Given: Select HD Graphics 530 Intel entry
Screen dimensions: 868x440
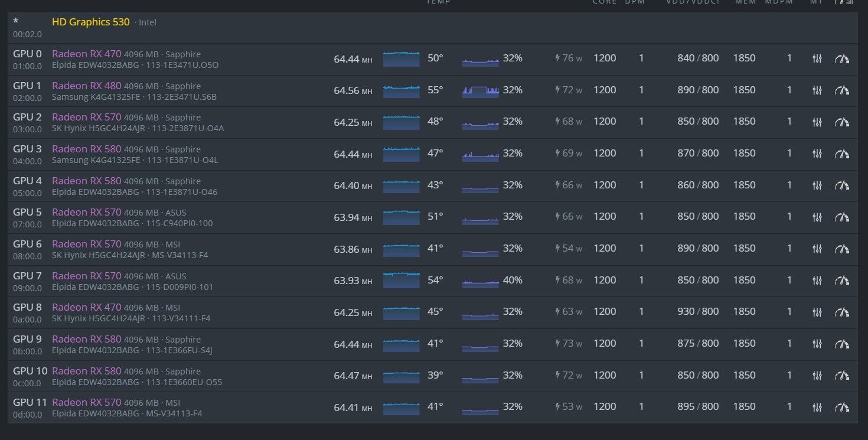Looking at the screenshot, I should pyautogui.click(x=91, y=22).
